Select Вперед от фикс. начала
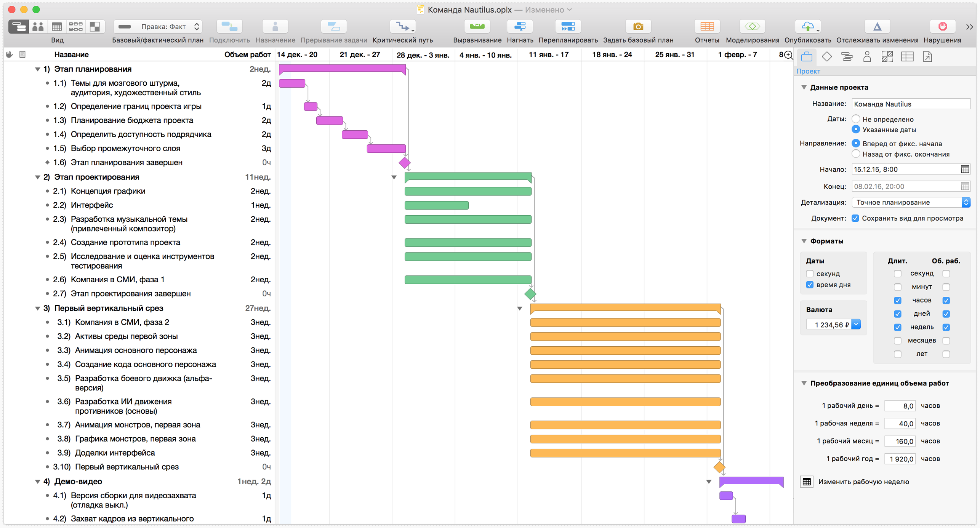Viewport: 980px width, 528px height. point(856,144)
